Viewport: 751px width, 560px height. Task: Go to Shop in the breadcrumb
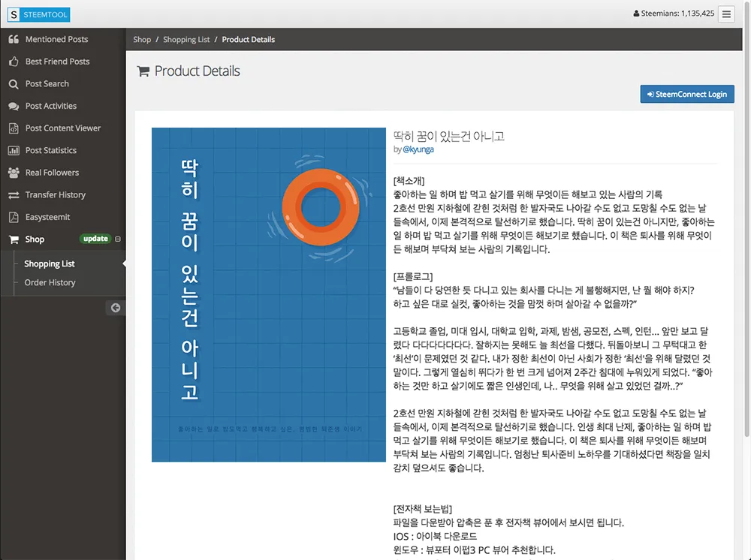coord(142,40)
